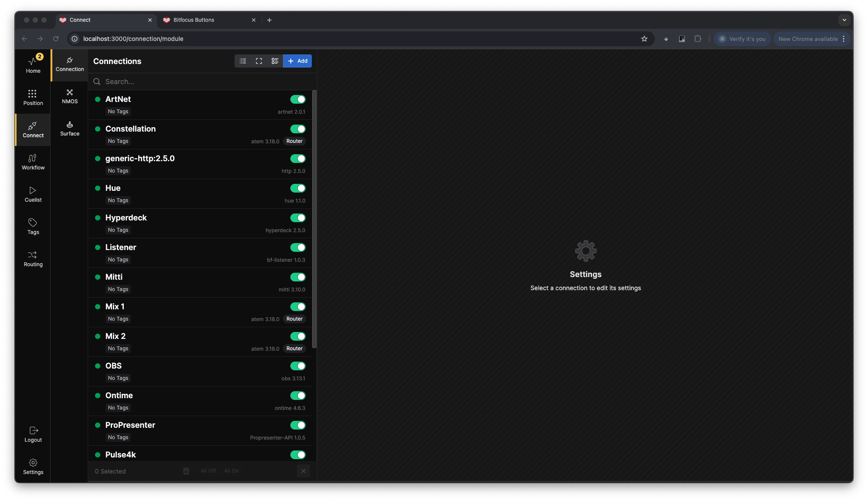The height and width of the screenshot is (501, 868).
Task: Select the Hyperdeck connection name
Action: pos(126,218)
